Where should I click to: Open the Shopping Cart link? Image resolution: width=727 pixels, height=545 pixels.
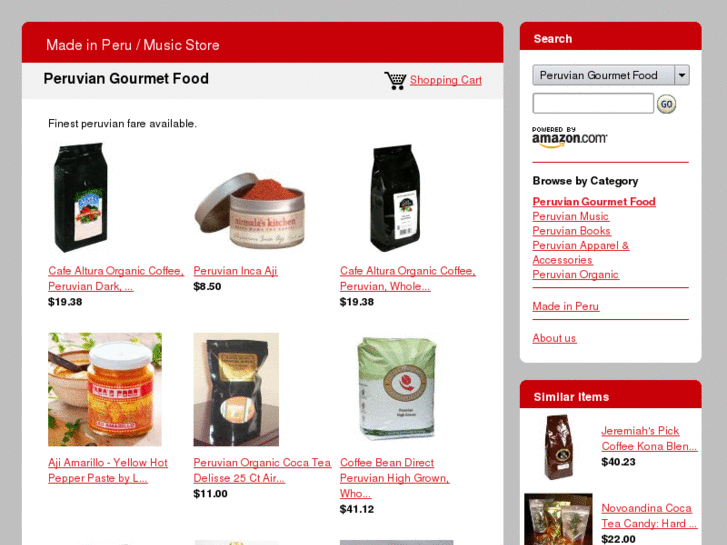click(x=446, y=80)
